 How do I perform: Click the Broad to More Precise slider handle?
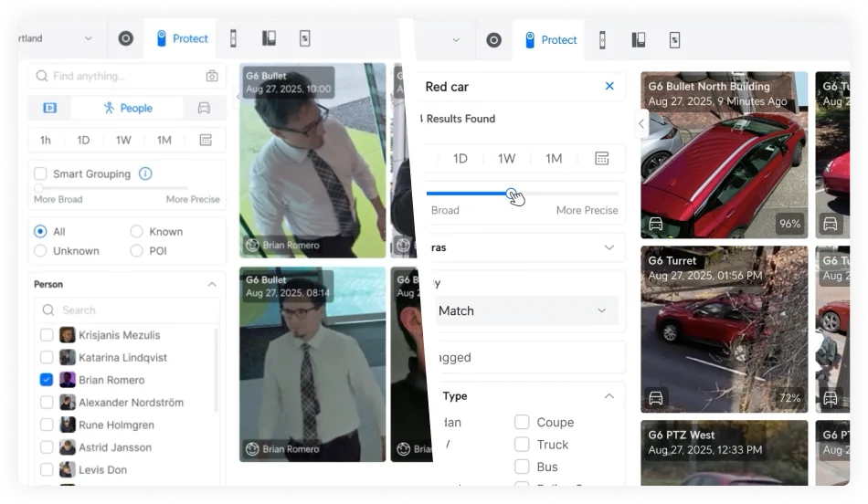point(512,194)
